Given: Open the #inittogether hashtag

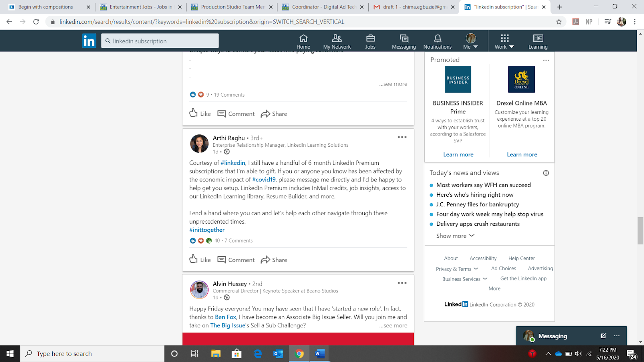Looking at the screenshot, I should click(x=207, y=230).
